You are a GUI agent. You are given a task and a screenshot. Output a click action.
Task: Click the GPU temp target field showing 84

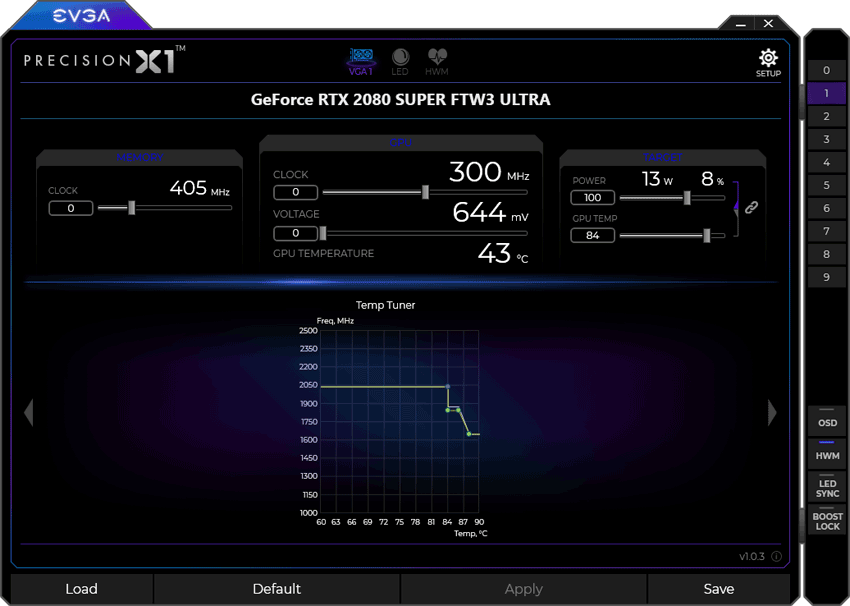pos(593,235)
